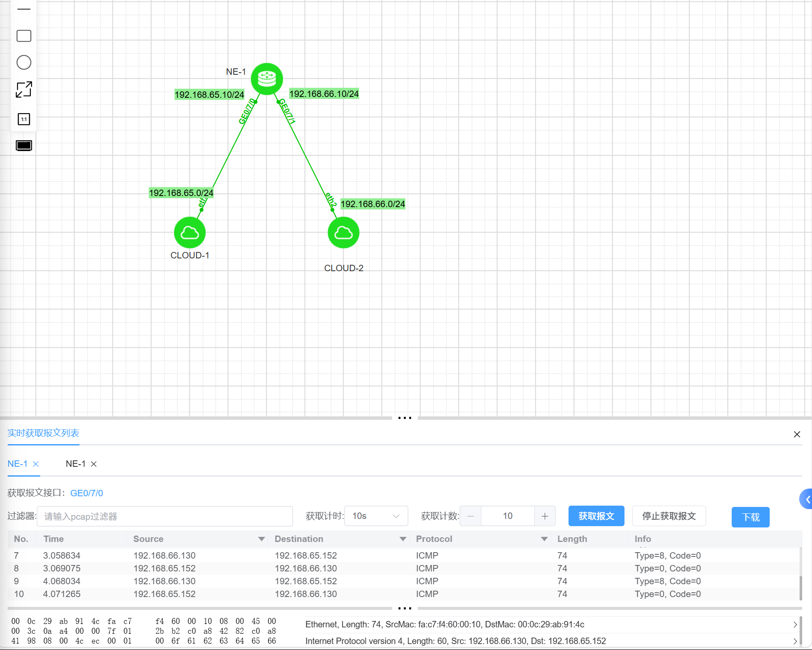Viewport: 812px width, 650px height.
Task: Select the CLOUD-2 node icon
Action: 343,232
